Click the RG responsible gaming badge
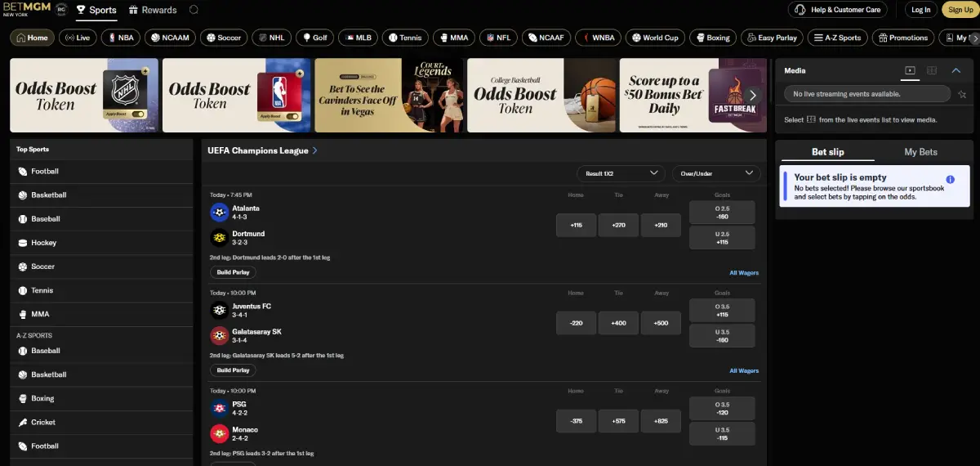980x466 pixels. (60, 11)
